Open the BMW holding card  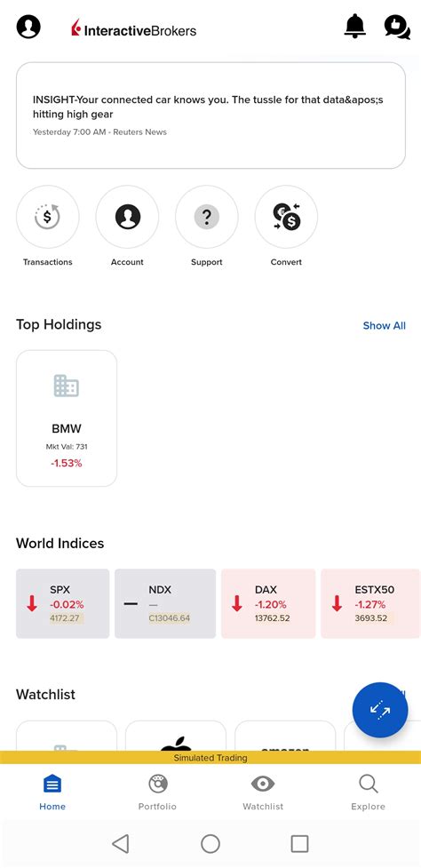point(67,418)
